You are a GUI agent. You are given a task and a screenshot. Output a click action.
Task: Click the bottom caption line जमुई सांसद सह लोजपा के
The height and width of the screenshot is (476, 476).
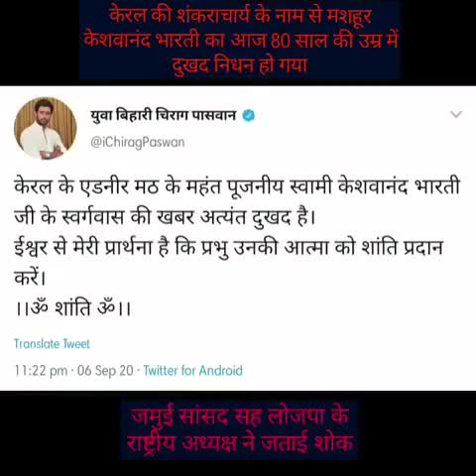240,416
